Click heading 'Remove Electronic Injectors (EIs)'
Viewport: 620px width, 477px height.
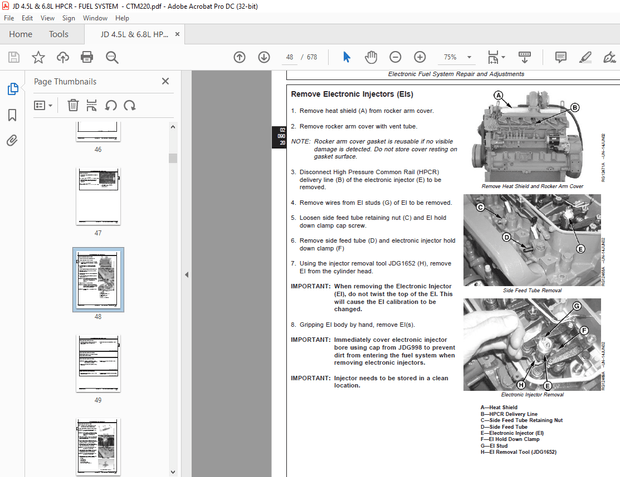352,94
